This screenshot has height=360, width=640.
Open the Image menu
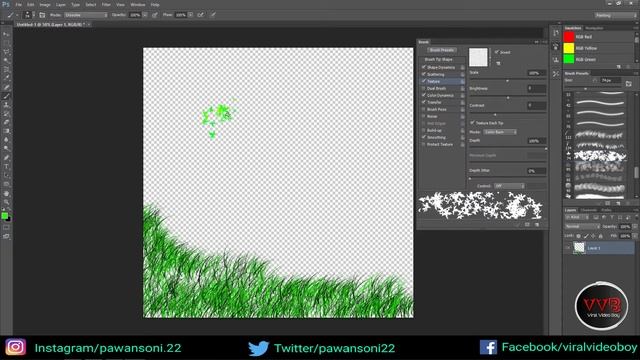(45, 4)
